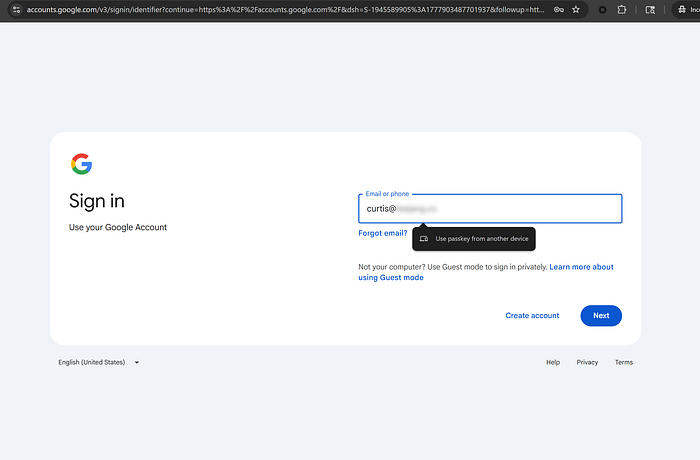Image resolution: width=700 pixels, height=460 pixels.
Task: Click the Forgot email? link
Action: pos(383,233)
